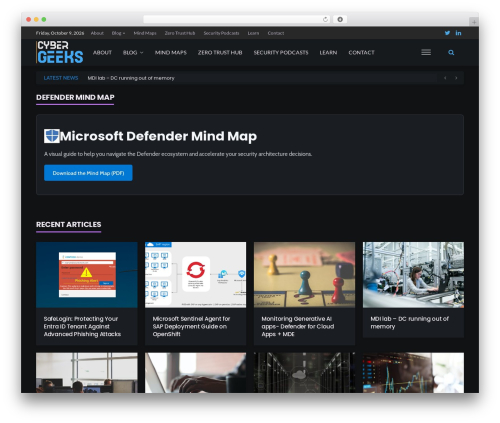This screenshot has height=423, width=500.
Task: Click the server room cloud thumbnail
Action: coord(304,373)
